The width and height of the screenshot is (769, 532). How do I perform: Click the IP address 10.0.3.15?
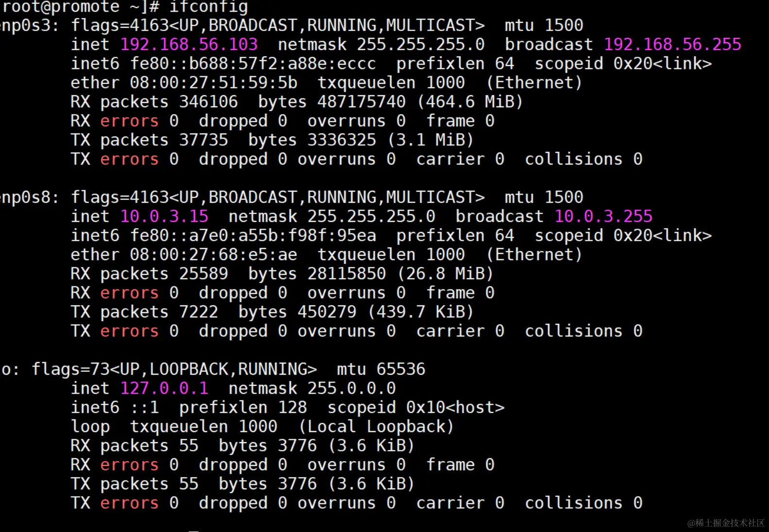164,216
